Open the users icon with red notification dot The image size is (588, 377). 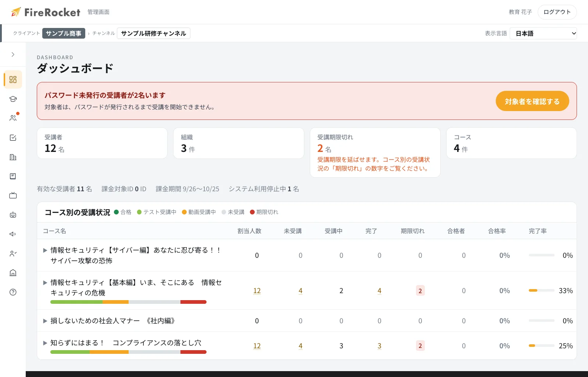pyautogui.click(x=13, y=118)
